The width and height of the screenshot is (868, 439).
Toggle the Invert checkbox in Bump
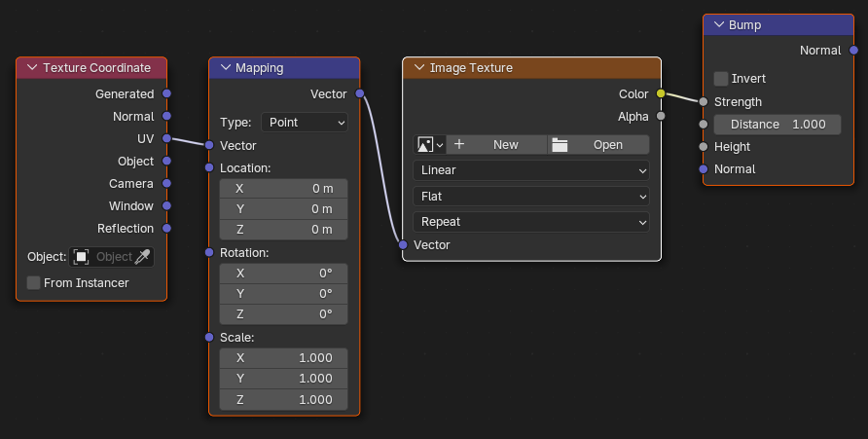pos(721,79)
